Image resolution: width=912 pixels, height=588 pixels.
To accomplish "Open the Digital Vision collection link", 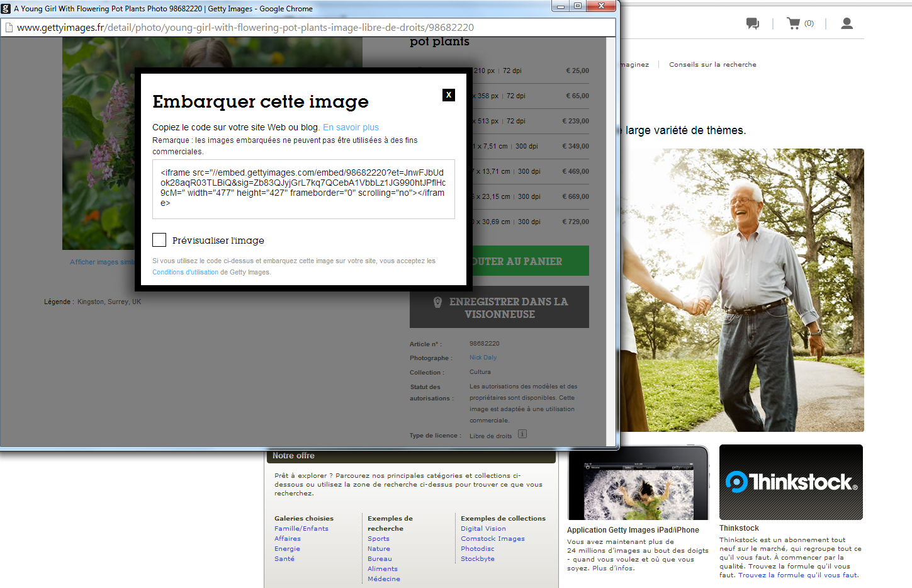I will [483, 529].
